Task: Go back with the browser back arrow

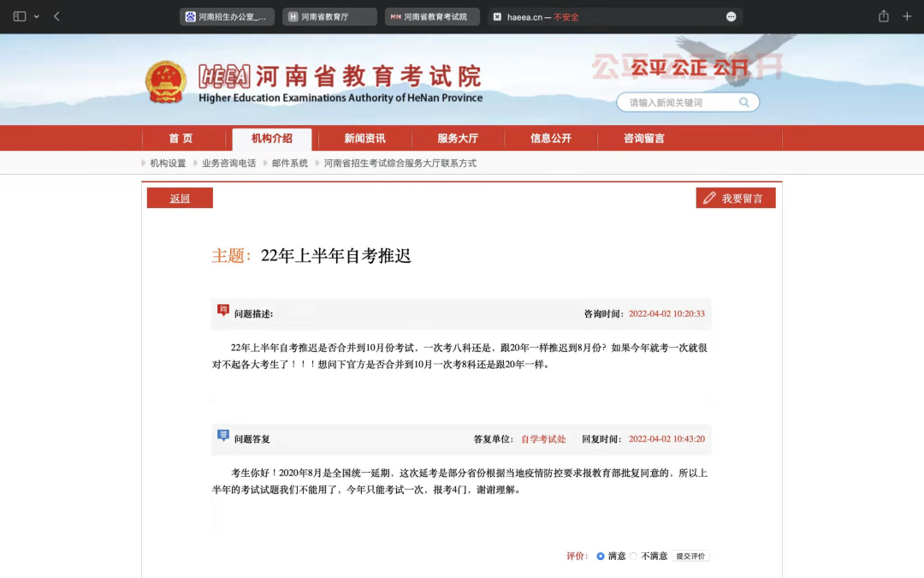Action: (x=56, y=16)
